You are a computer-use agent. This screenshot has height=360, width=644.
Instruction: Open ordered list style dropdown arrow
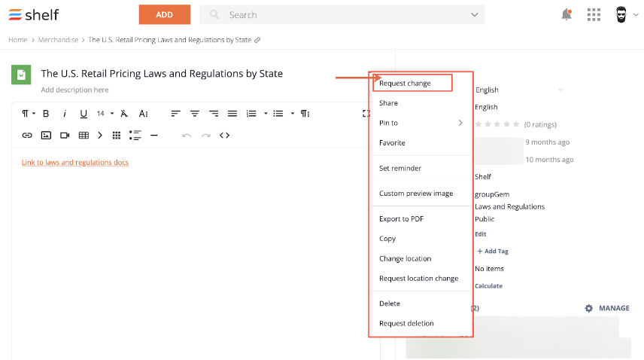(266, 114)
